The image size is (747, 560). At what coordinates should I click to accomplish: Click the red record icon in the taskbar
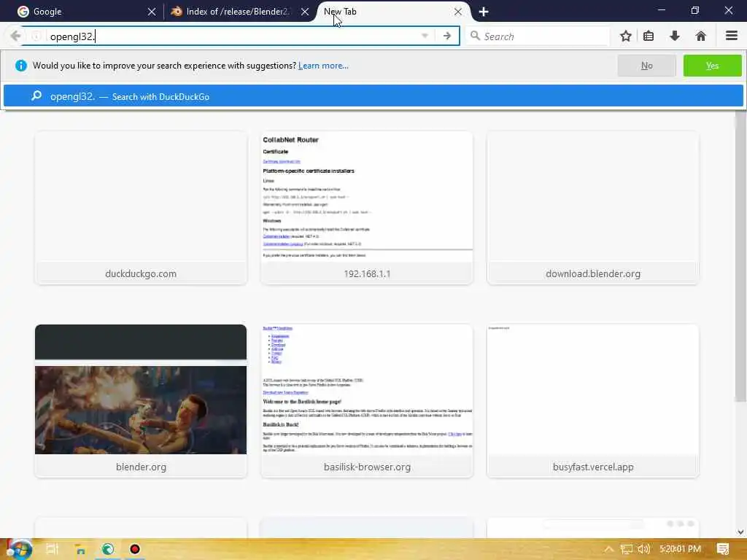click(135, 549)
